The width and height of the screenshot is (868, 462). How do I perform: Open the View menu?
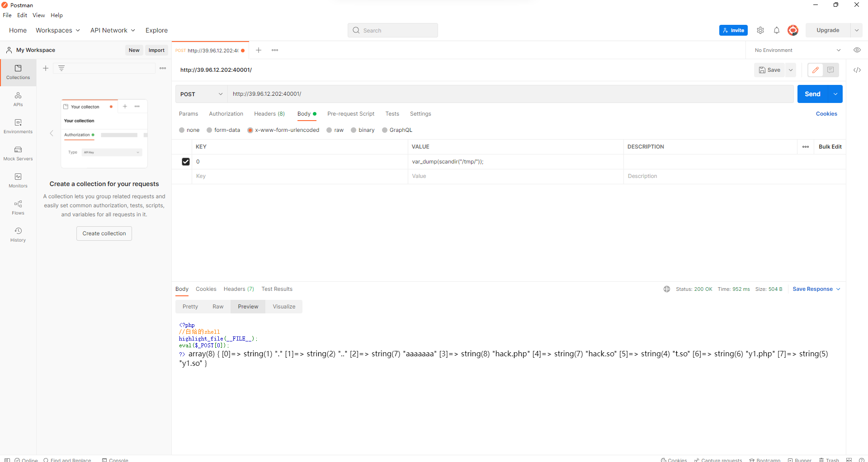coord(38,15)
